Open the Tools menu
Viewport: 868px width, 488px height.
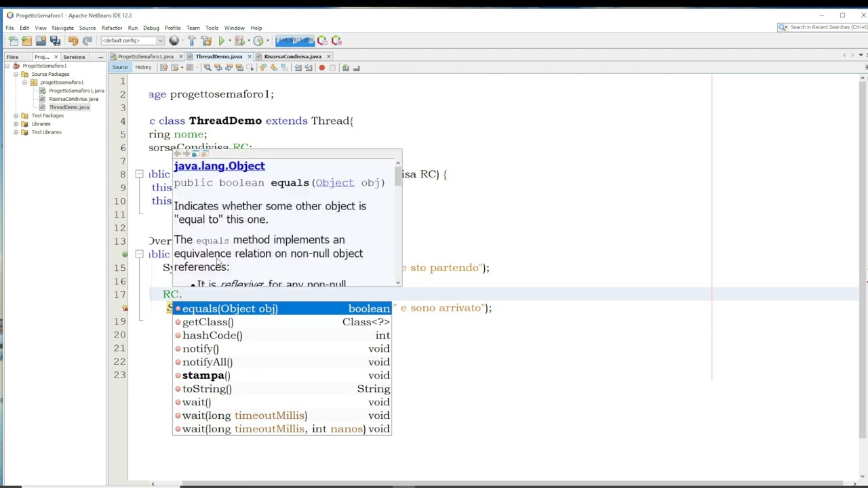(212, 28)
